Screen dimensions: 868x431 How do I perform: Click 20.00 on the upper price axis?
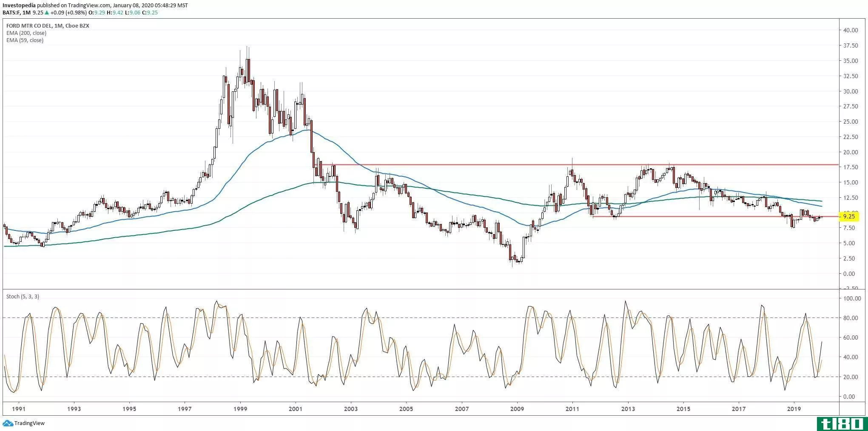[850, 152]
